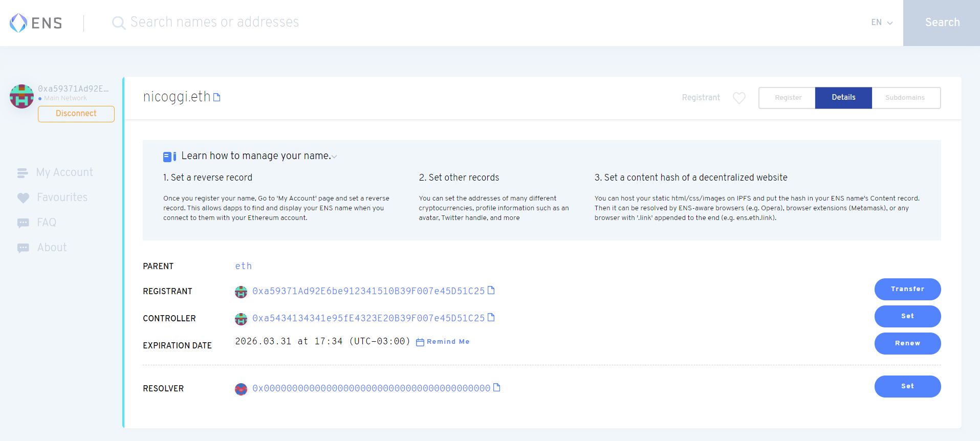Toggle the favourite heart for nicoggi.eth
Image resolution: width=980 pixels, height=441 pixels.
click(x=739, y=98)
